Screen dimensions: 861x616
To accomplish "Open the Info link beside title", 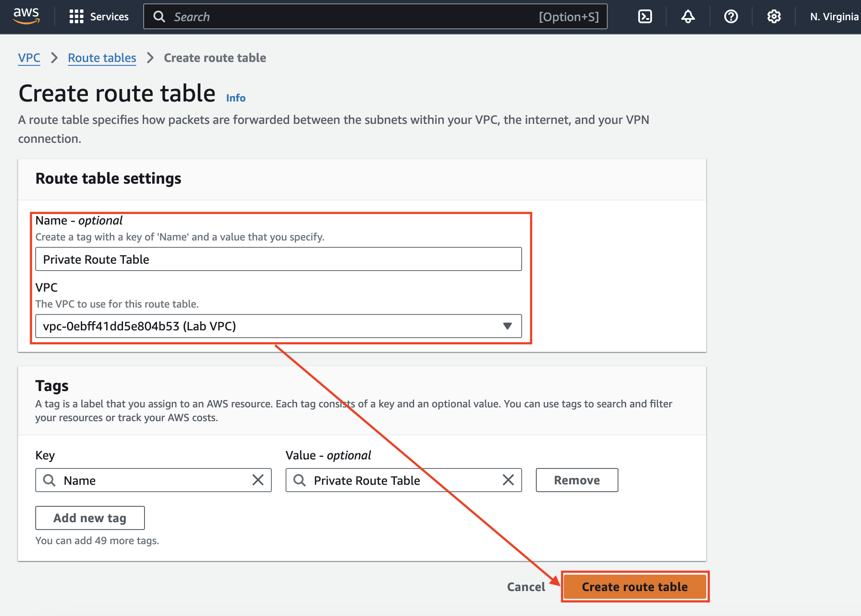I will tap(236, 98).
